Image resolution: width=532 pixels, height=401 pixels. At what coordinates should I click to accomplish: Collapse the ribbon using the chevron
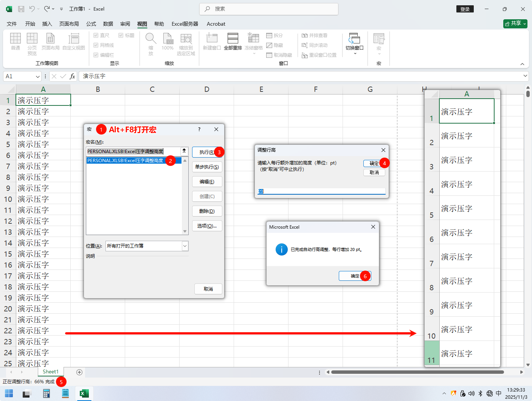tap(522, 64)
